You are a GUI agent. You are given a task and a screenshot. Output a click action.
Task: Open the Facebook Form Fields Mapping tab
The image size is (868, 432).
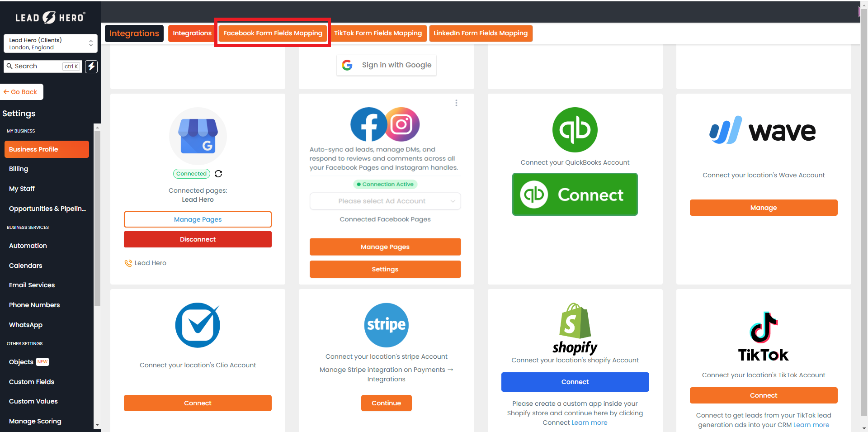272,33
